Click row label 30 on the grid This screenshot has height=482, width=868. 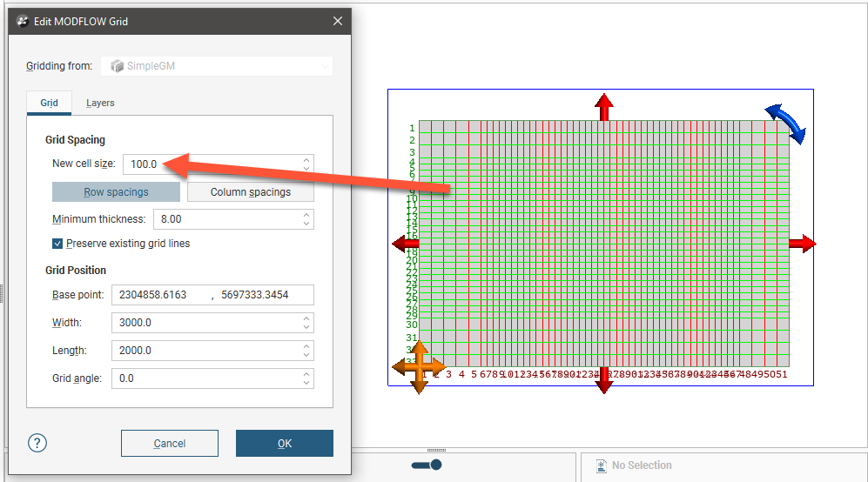(x=412, y=325)
